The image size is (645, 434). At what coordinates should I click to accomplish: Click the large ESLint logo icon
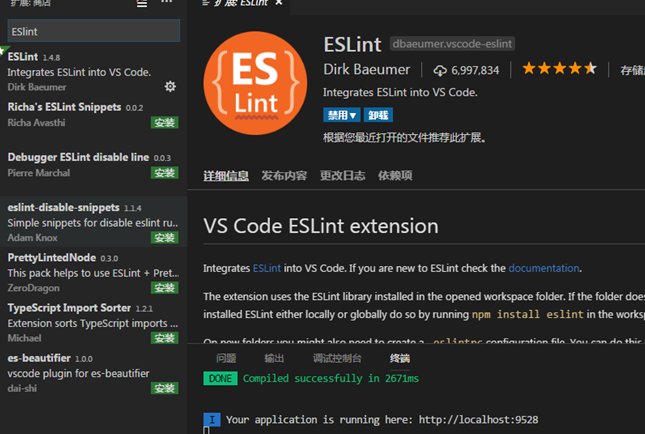coord(255,83)
